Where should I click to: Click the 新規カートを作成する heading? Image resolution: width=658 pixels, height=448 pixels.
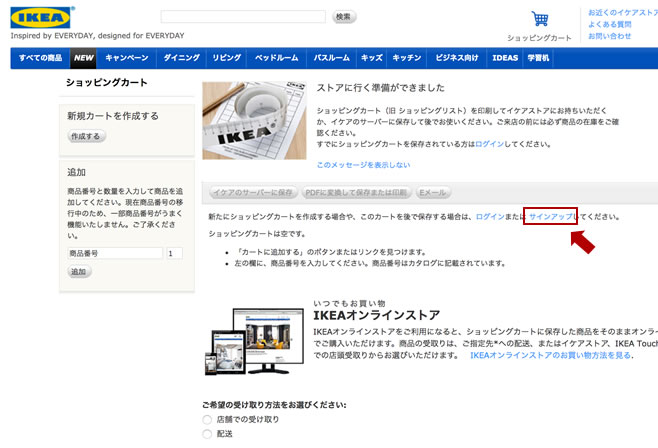pyautogui.click(x=113, y=116)
